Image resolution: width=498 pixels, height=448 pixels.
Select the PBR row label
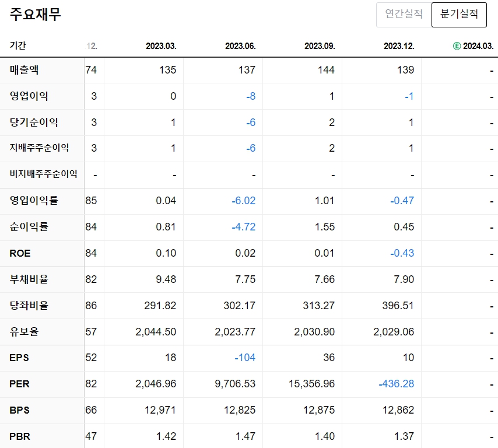point(20,436)
